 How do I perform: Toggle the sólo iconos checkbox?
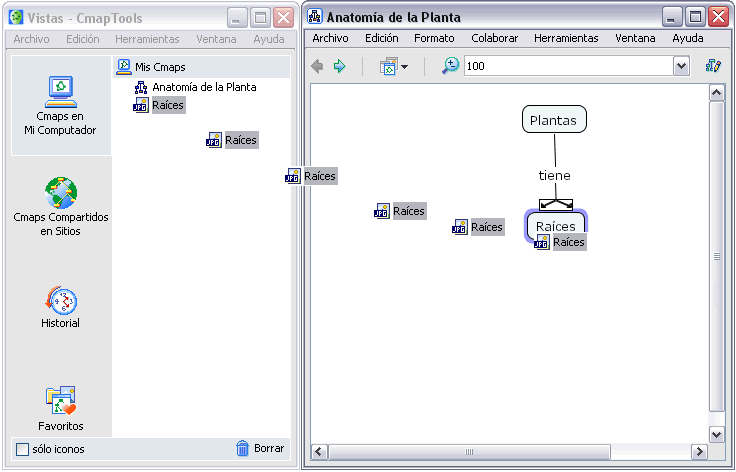[x=22, y=449]
